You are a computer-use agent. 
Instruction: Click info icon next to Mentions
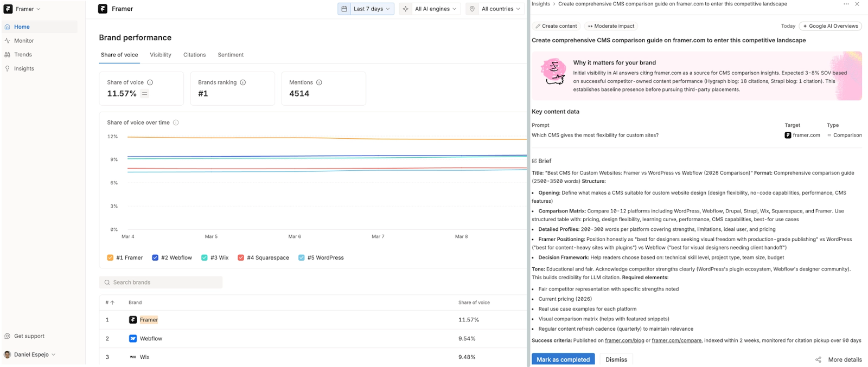(319, 82)
